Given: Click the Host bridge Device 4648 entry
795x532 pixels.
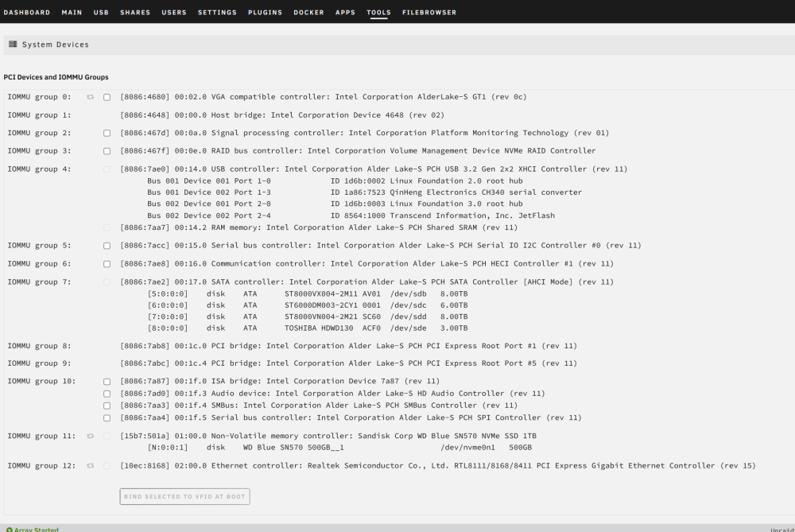Looking at the screenshot, I should click(x=282, y=115).
